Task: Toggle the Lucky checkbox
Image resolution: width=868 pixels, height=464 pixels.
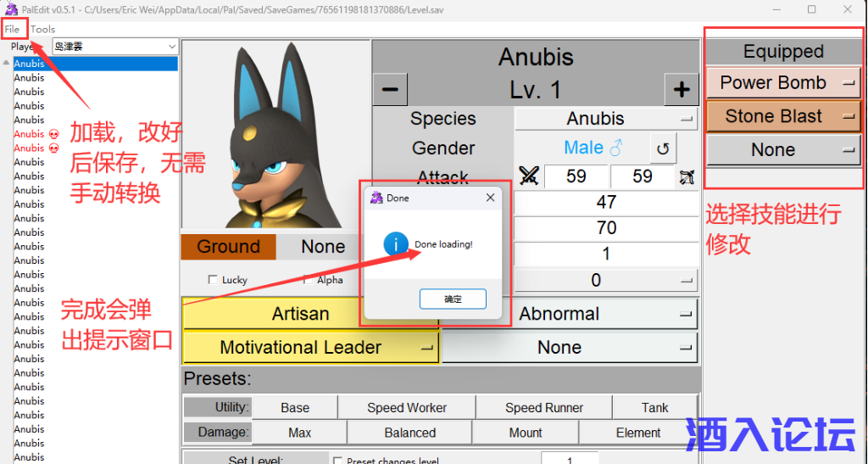Action: pyautogui.click(x=213, y=280)
